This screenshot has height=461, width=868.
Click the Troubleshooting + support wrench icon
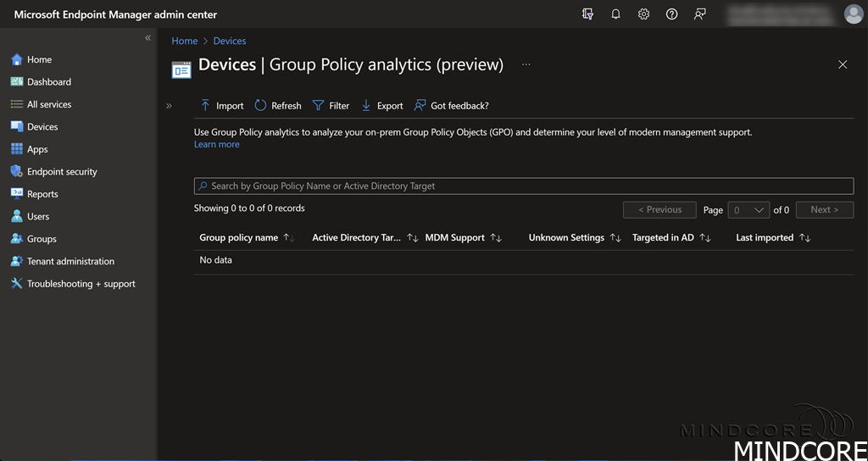coord(16,284)
